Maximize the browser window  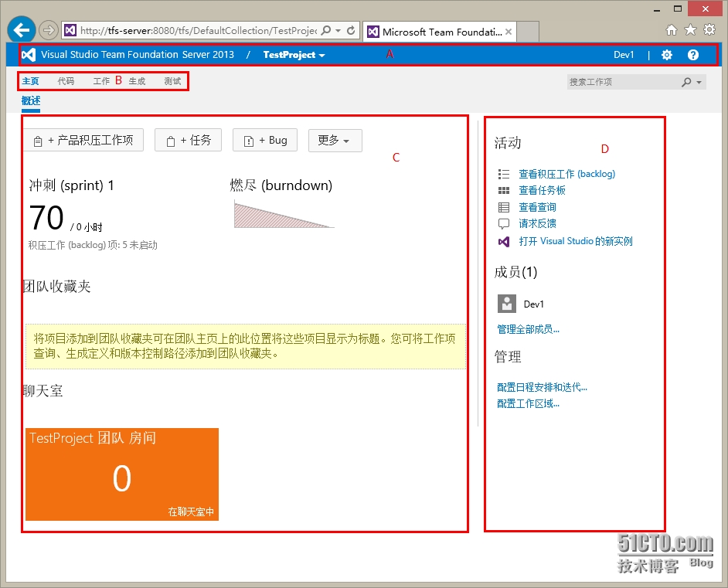[x=678, y=8]
